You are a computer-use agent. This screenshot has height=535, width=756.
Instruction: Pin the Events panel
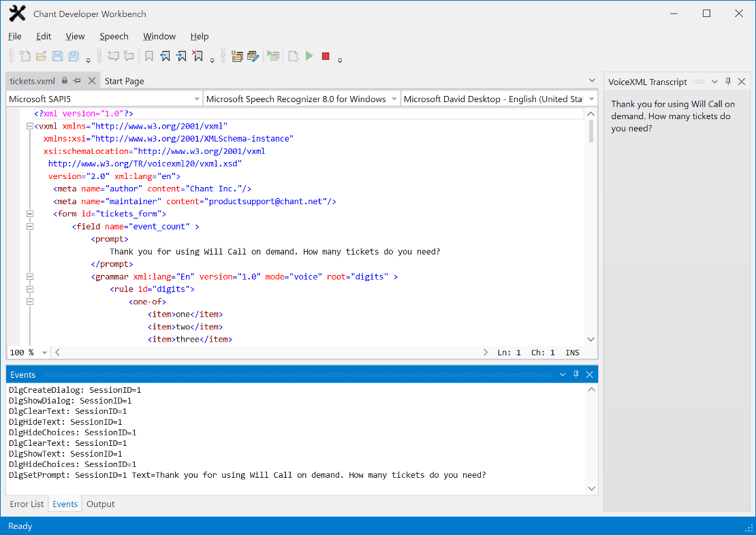tap(576, 374)
